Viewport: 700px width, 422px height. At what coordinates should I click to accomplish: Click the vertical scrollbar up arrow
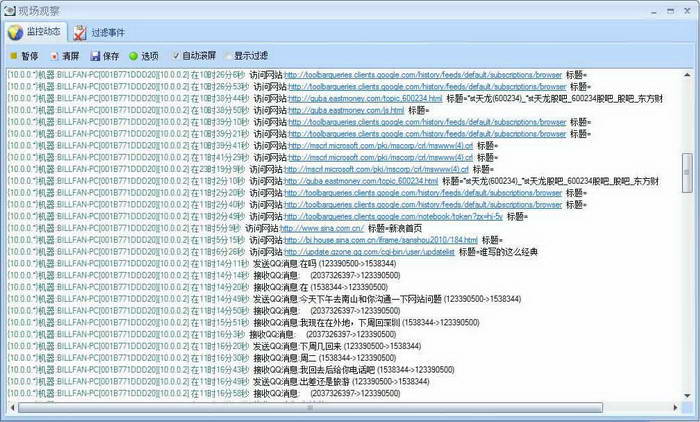pyautogui.click(x=688, y=75)
